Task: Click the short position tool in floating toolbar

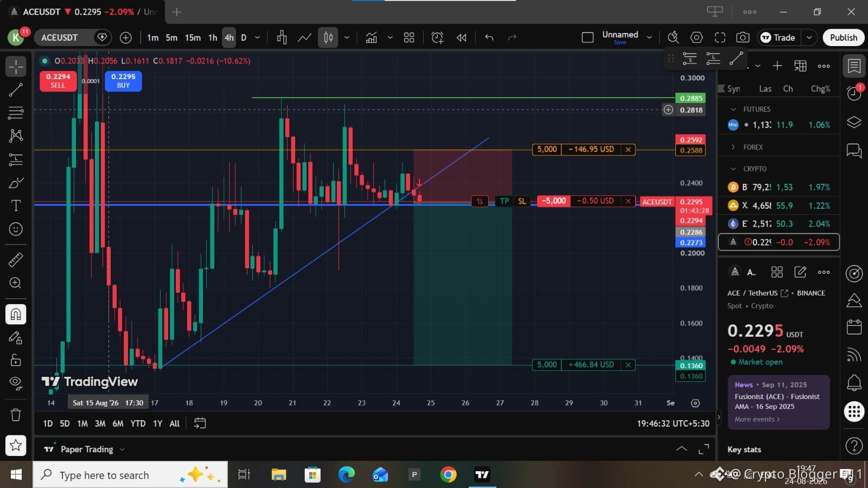Action: click(690, 59)
